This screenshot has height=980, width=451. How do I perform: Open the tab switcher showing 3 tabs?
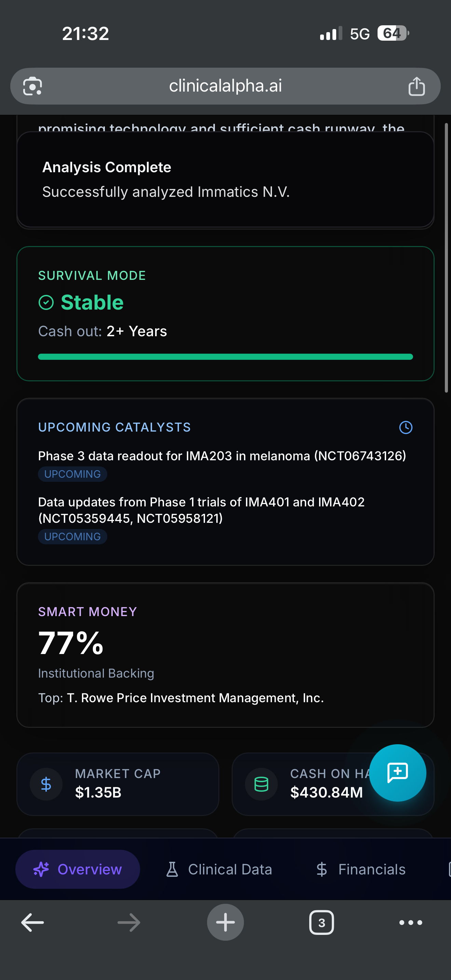(x=321, y=922)
